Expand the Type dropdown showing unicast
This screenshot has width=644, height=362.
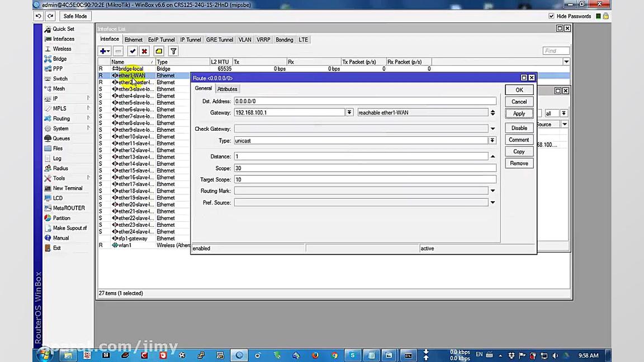pyautogui.click(x=492, y=140)
